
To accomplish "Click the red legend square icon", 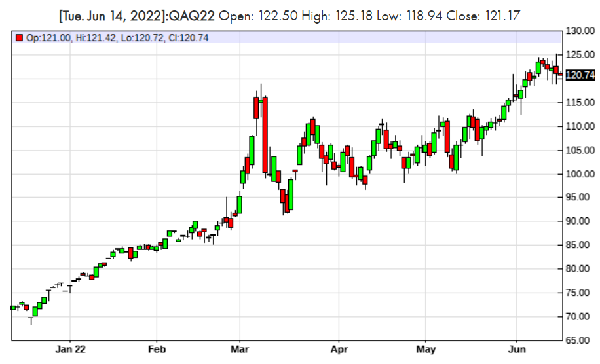I will (19, 38).
